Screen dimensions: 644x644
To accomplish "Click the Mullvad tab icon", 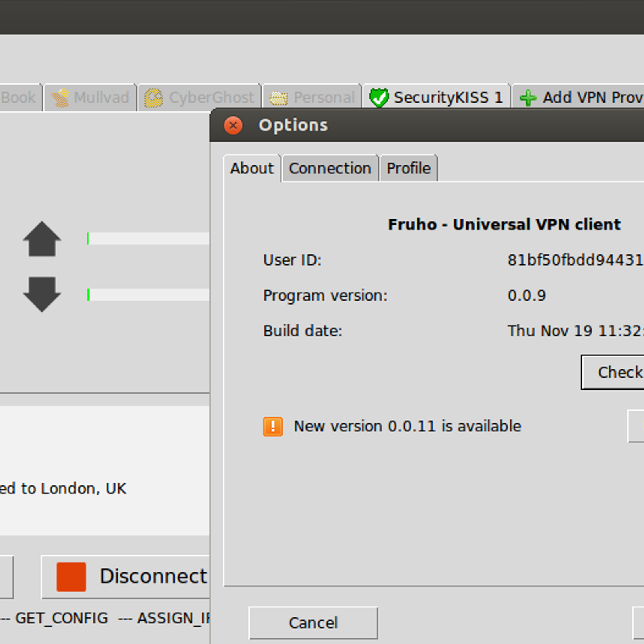I will pyautogui.click(x=60, y=98).
